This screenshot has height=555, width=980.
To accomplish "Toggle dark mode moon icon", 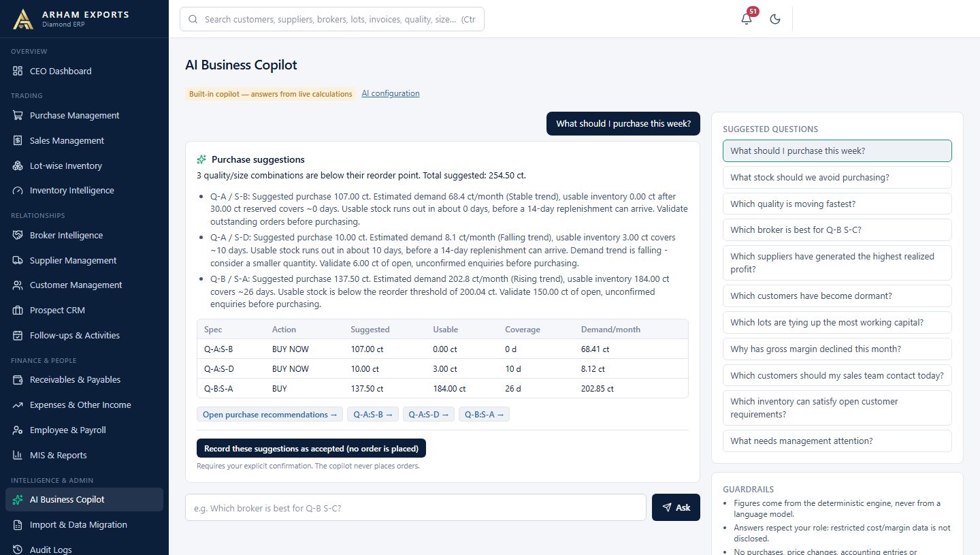I will click(774, 19).
